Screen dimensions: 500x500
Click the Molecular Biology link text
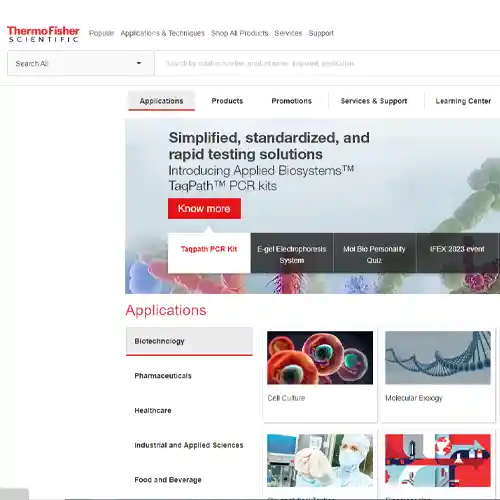414,398
